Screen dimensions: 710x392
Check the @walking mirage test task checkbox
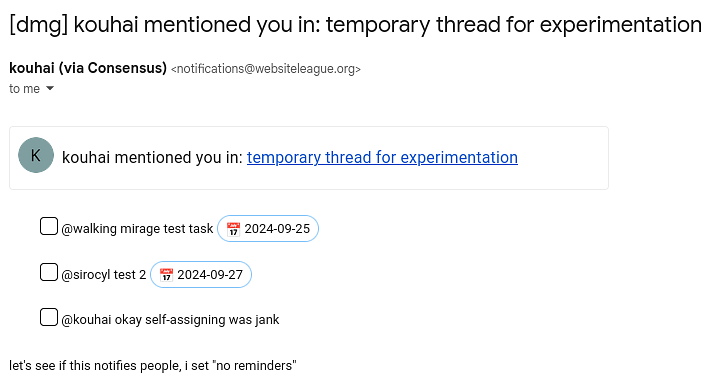coord(49,226)
